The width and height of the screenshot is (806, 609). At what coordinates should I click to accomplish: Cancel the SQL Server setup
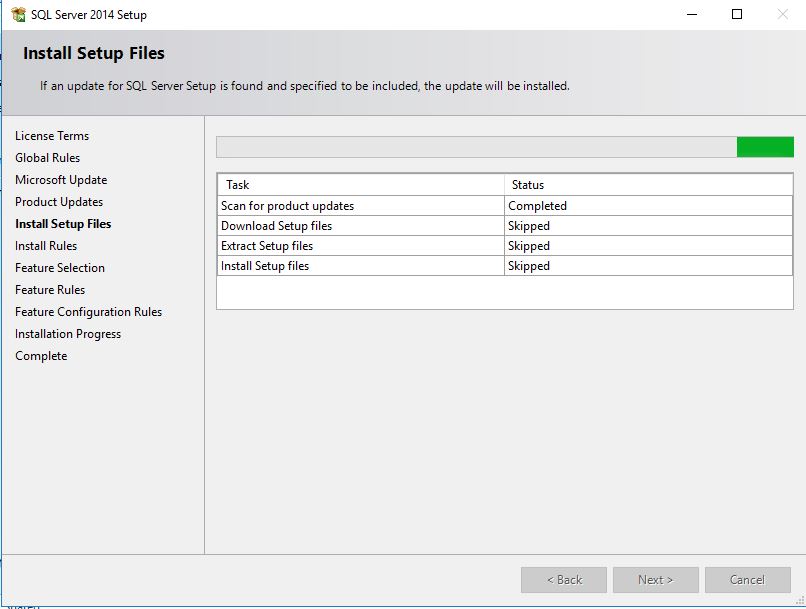[747, 580]
